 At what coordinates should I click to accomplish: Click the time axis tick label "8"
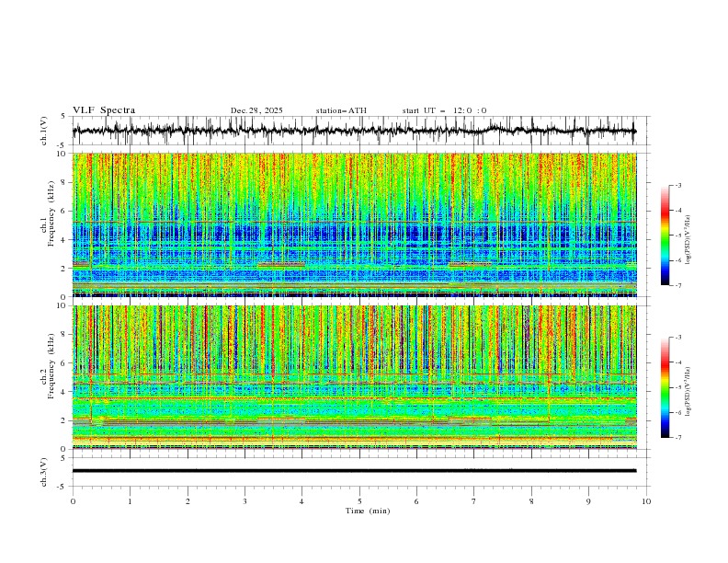click(531, 501)
